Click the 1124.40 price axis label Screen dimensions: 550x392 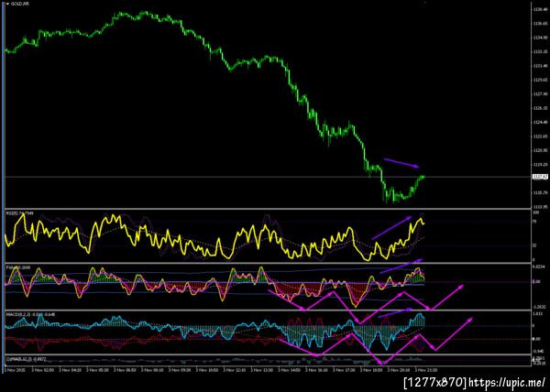point(541,122)
